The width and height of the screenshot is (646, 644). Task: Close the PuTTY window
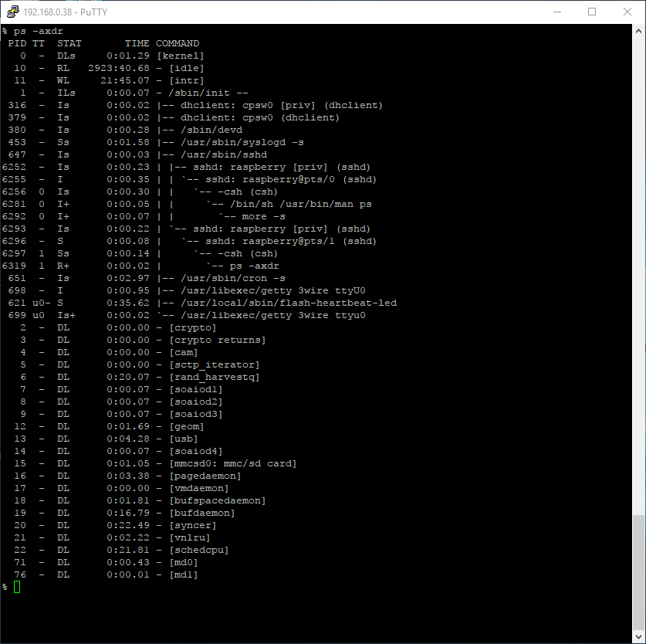click(627, 12)
